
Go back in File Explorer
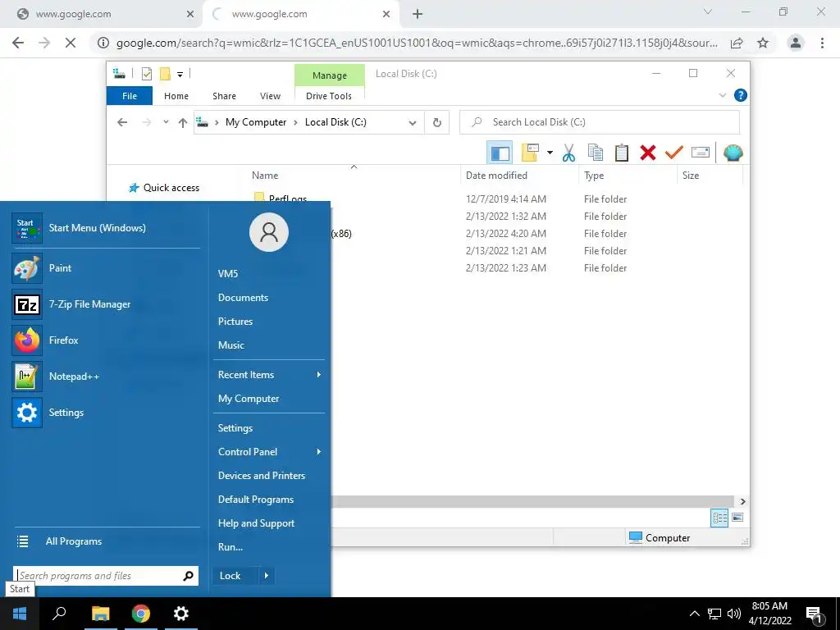pyautogui.click(x=122, y=123)
